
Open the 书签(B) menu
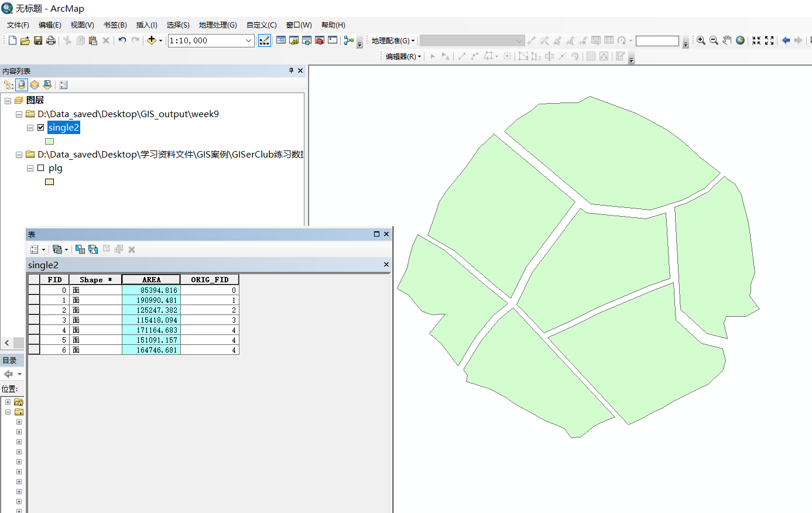pyautogui.click(x=115, y=25)
